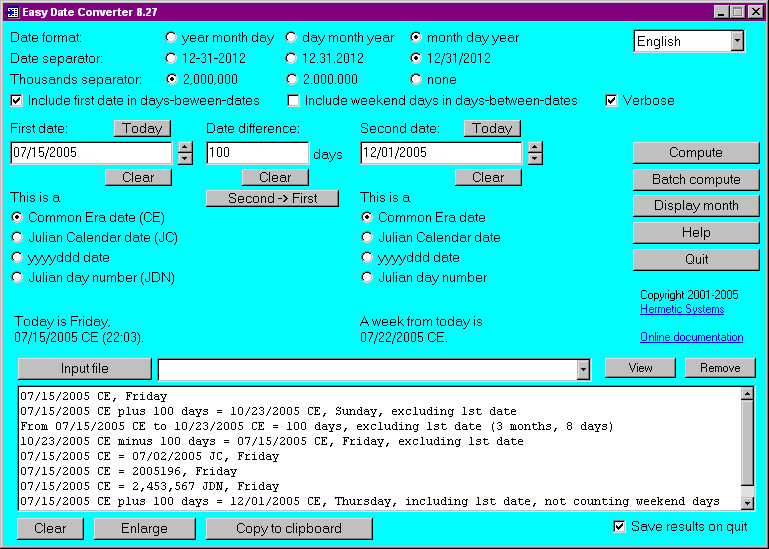Close the Easy Date Converter window
The image size is (769, 549).
(x=755, y=12)
